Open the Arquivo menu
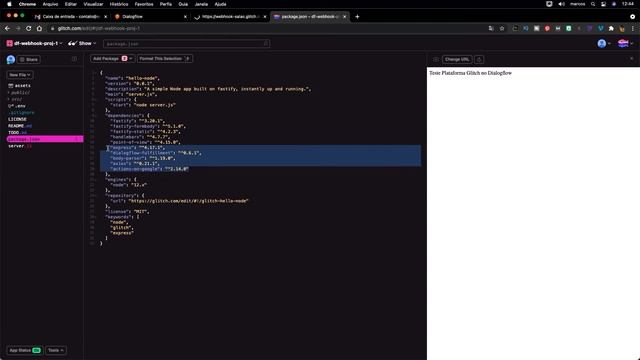Image resolution: width=640 pixels, height=360 pixels. 50,4
